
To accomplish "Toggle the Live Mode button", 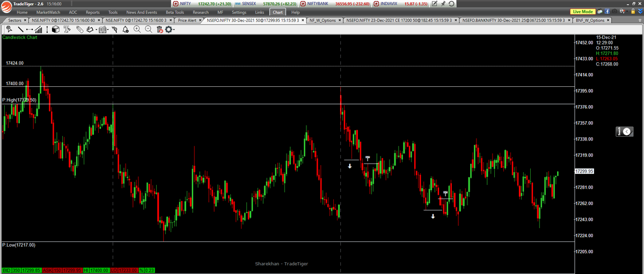I will coord(582,11).
